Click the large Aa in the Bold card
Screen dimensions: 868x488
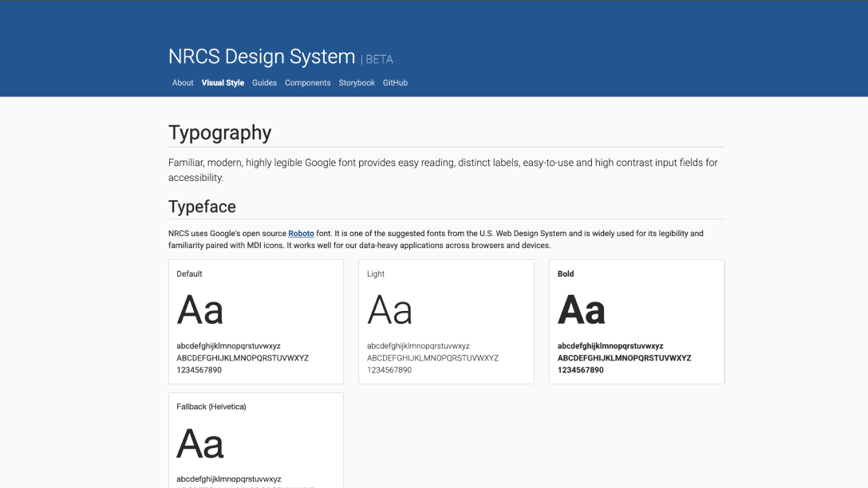coord(582,309)
